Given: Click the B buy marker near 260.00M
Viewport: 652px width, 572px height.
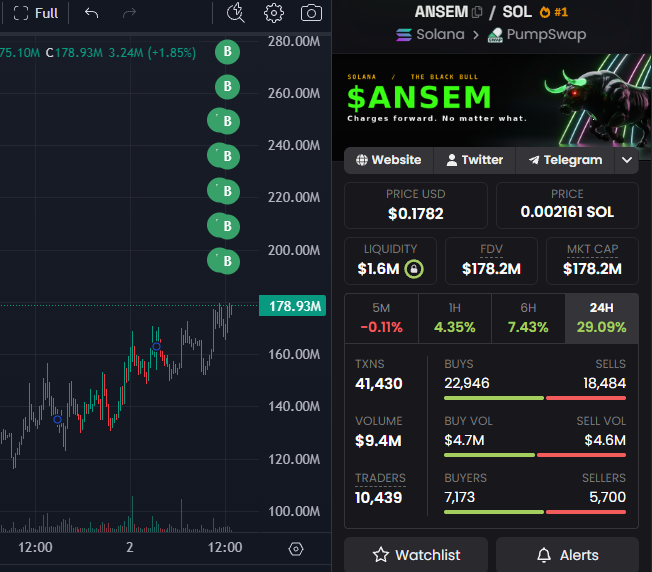Looking at the screenshot, I should pyautogui.click(x=227, y=86).
